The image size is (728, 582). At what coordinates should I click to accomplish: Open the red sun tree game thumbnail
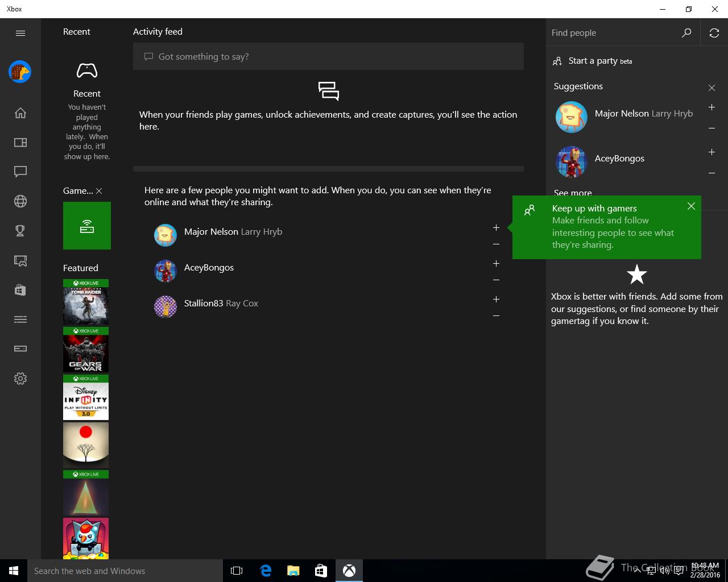pyautogui.click(x=86, y=445)
